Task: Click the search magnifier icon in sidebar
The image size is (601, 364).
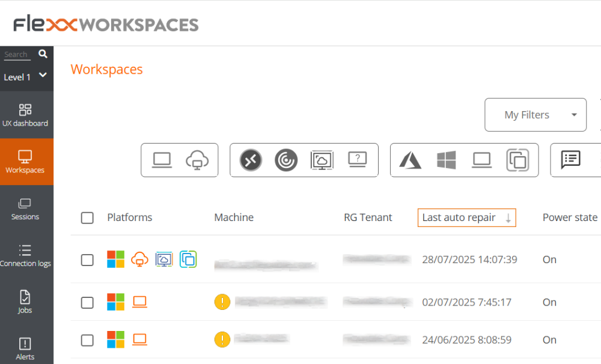Action: 43,54
